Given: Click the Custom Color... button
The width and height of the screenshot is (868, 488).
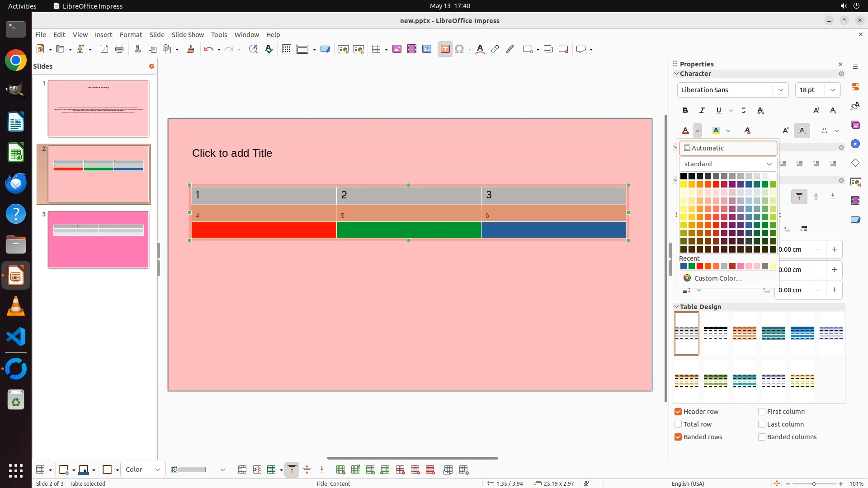Looking at the screenshot, I should click(x=717, y=278).
